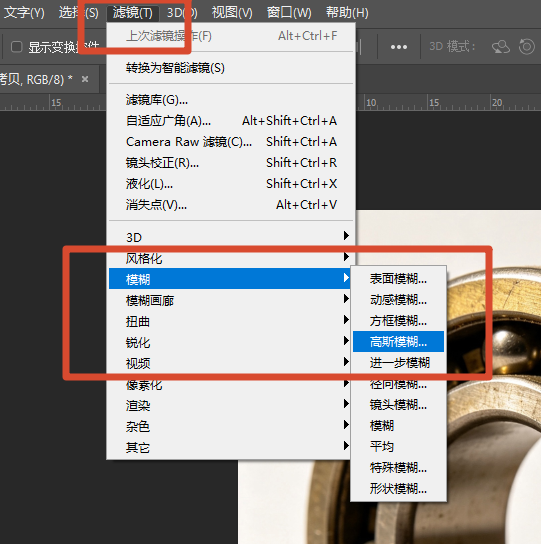The width and height of the screenshot is (541, 544).
Task: Select 表面模糊...
Action: (x=398, y=279)
